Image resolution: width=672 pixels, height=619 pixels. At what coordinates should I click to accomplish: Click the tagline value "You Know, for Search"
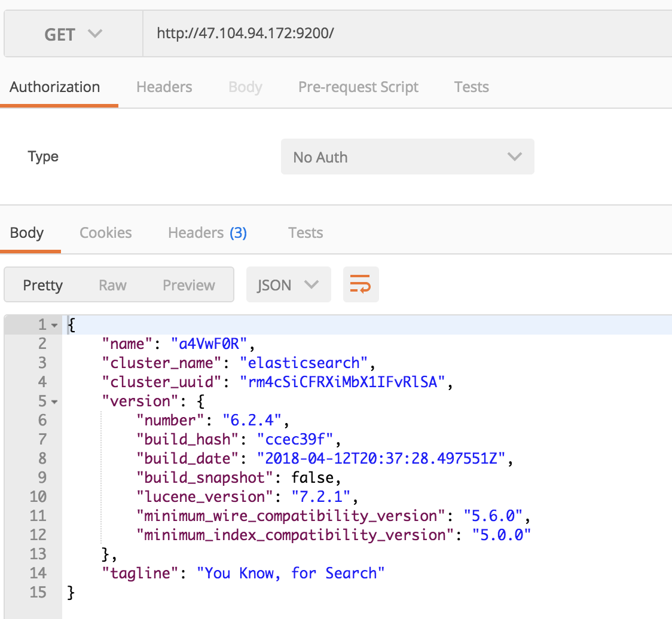[x=291, y=574]
